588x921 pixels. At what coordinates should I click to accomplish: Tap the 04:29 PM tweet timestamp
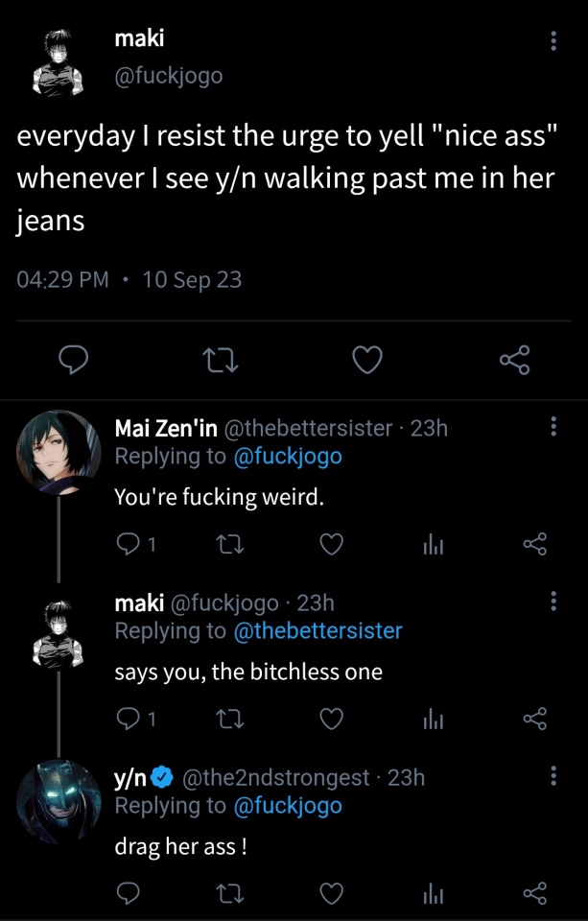(63, 280)
